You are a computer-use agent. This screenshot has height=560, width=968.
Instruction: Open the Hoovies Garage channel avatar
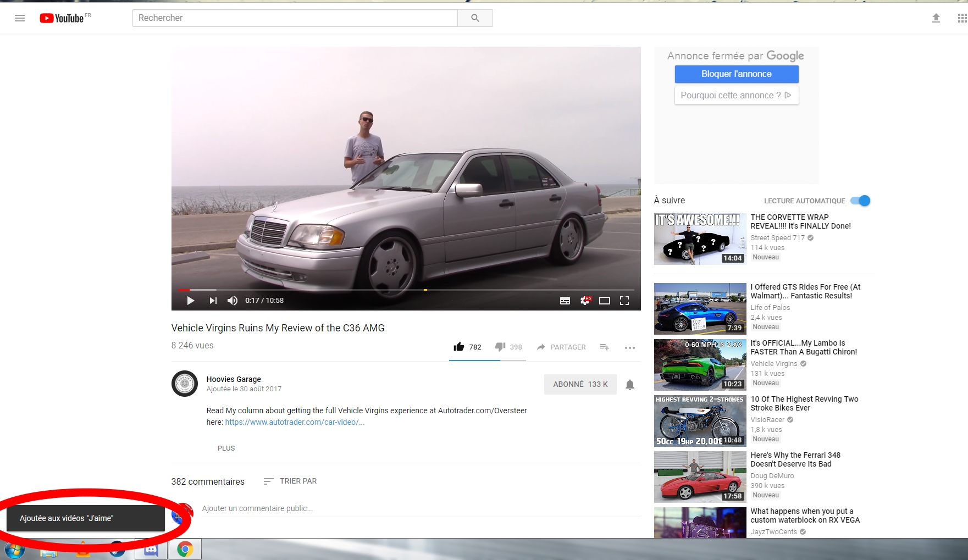click(x=185, y=384)
